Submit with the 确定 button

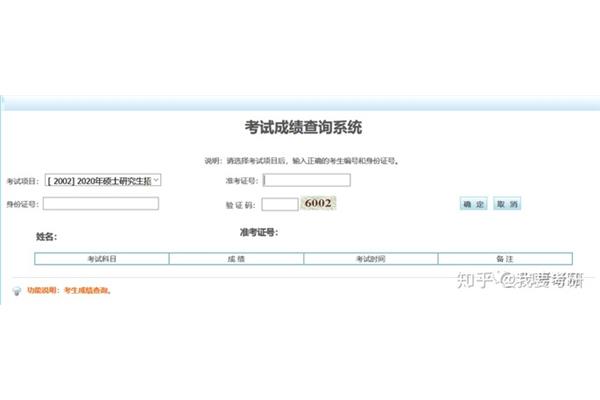click(x=474, y=204)
